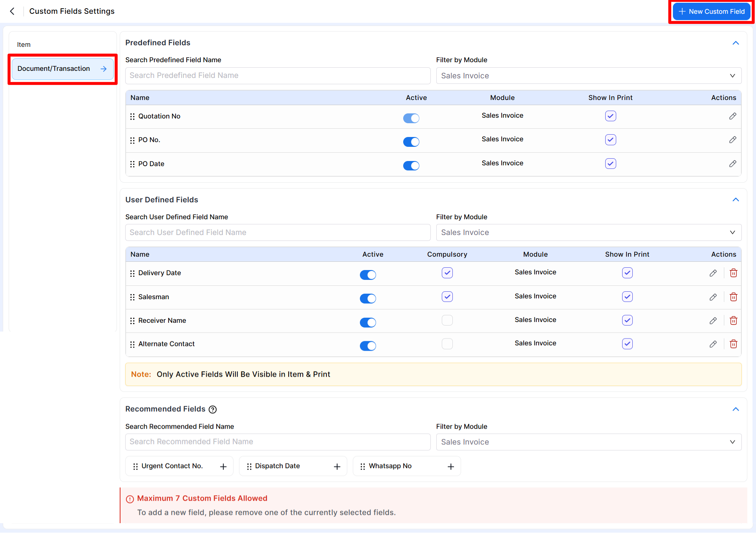Add Whatsapp No recommended field
The width and height of the screenshot is (756, 533).
[x=451, y=466]
